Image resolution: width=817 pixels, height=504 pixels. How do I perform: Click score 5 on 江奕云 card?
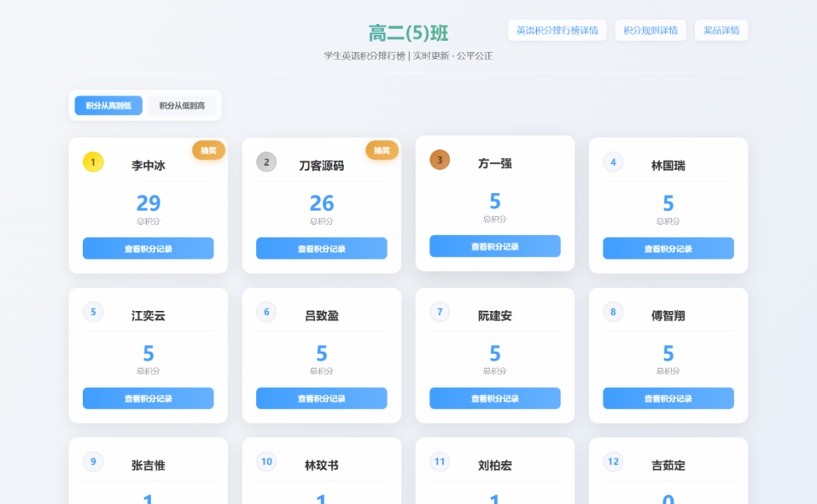click(x=148, y=353)
